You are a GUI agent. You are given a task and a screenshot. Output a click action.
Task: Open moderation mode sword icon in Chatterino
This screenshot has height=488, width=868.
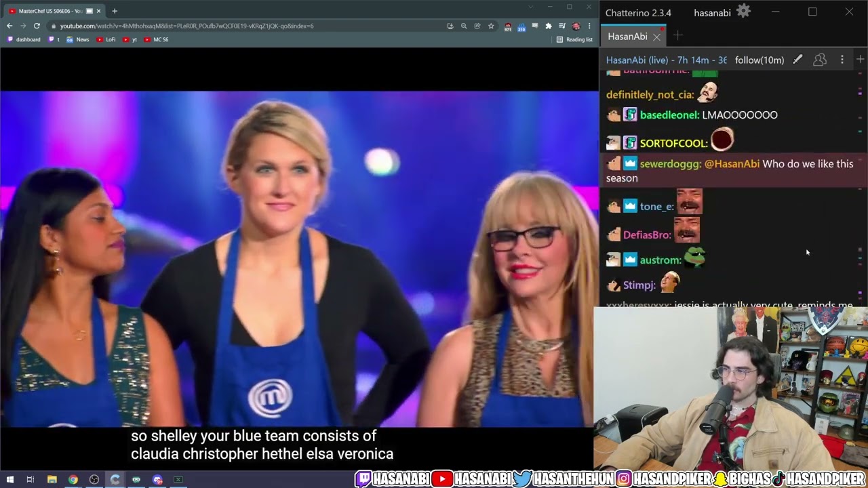(x=797, y=60)
